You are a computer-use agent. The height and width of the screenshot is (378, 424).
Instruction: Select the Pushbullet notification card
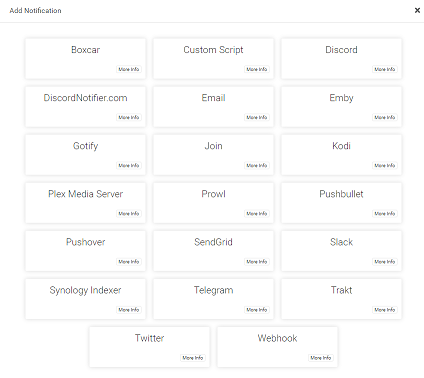(x=341, y=203)
